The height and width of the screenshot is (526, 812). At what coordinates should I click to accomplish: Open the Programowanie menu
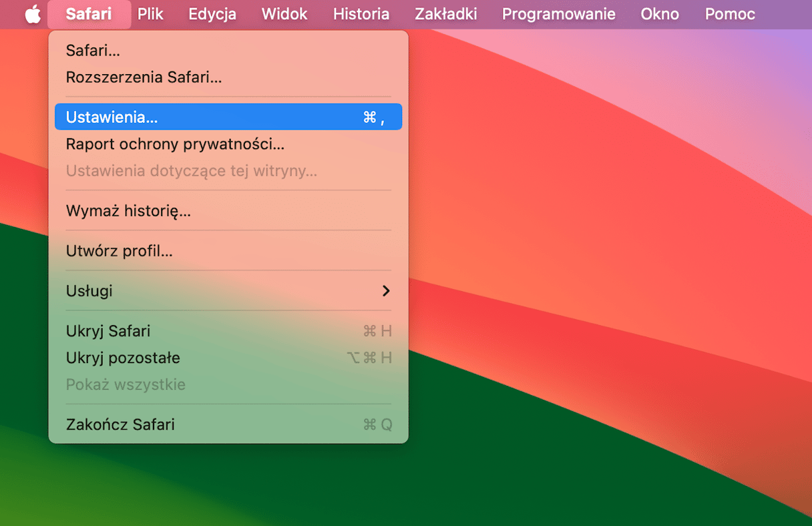pos(558,14)
